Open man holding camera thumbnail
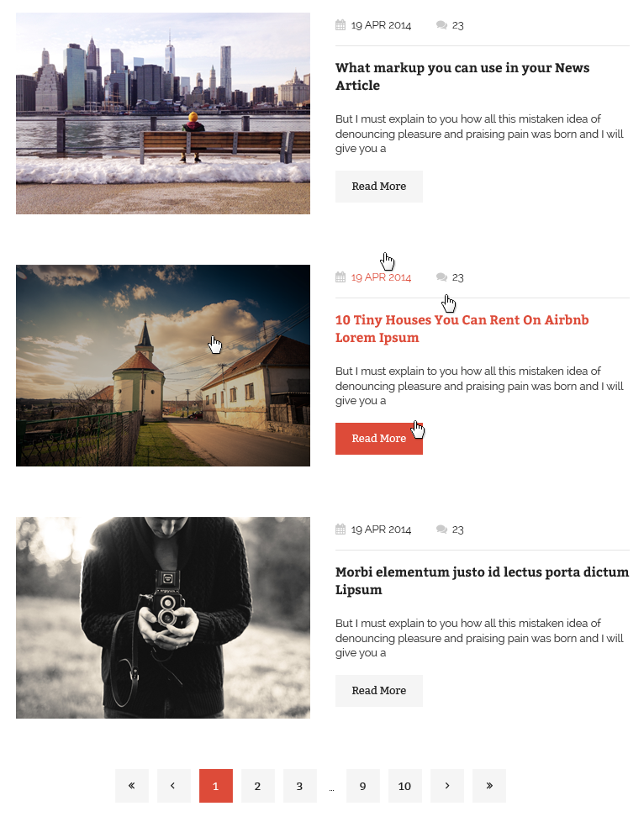The image size is (644, 822). pos(163,618)
